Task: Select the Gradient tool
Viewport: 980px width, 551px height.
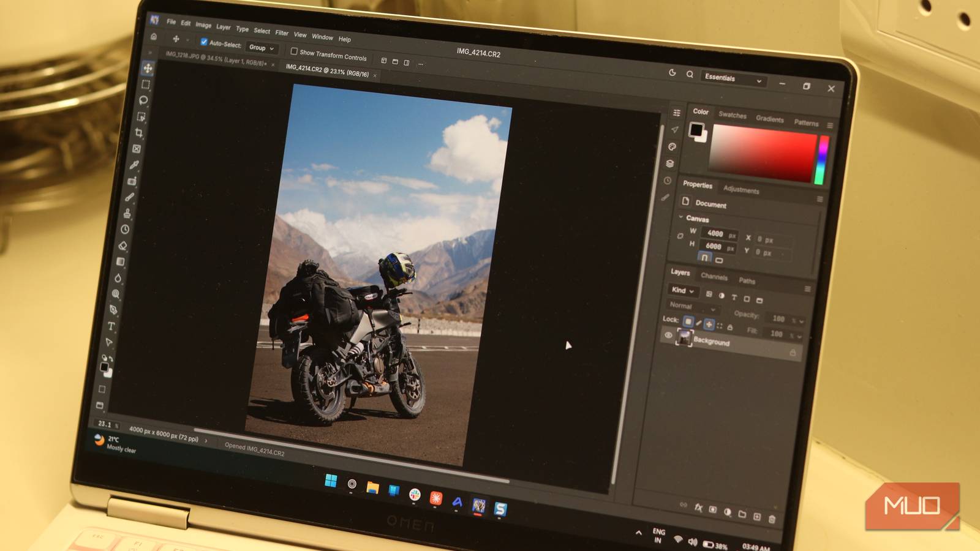Action: [121, 261]
